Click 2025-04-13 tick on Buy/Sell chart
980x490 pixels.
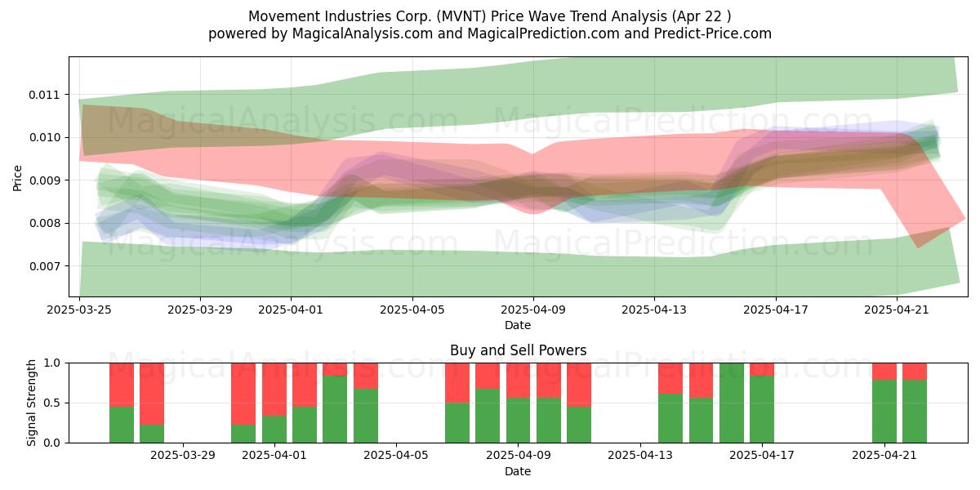coord(640,456)
